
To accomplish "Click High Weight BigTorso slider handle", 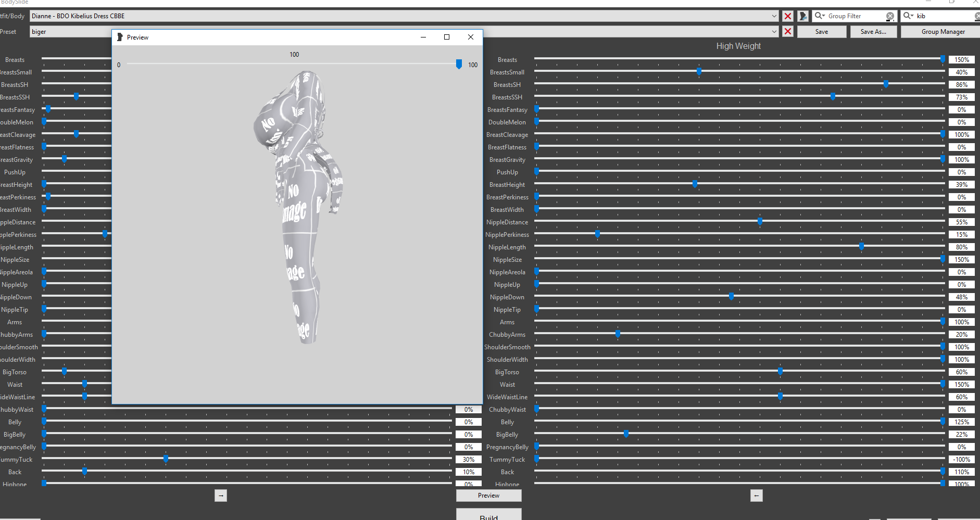I will point(780,371).
